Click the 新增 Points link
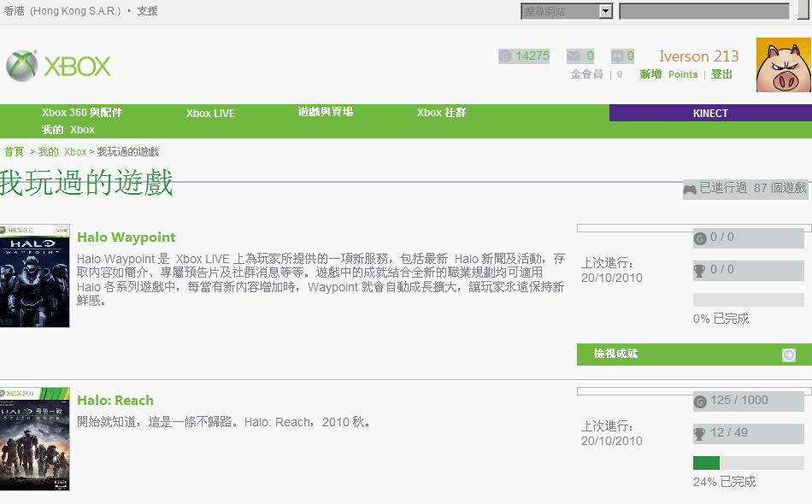 point(668,74)
